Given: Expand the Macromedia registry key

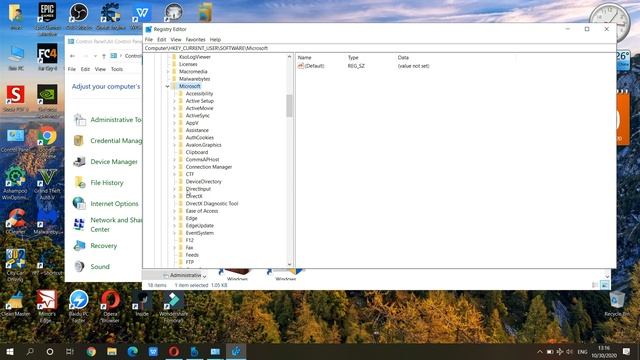Looking at the screenshot, I should pos(168,71).
